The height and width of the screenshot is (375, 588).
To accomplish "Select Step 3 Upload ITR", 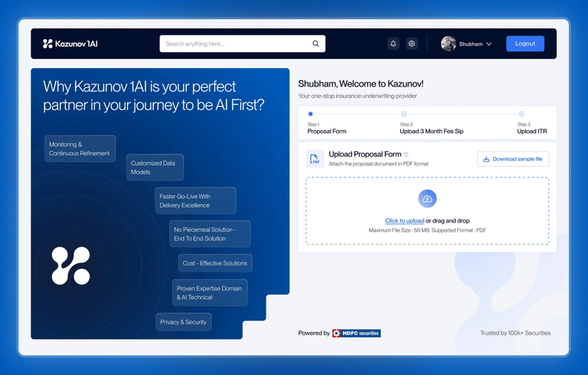I will pos(532,128).
